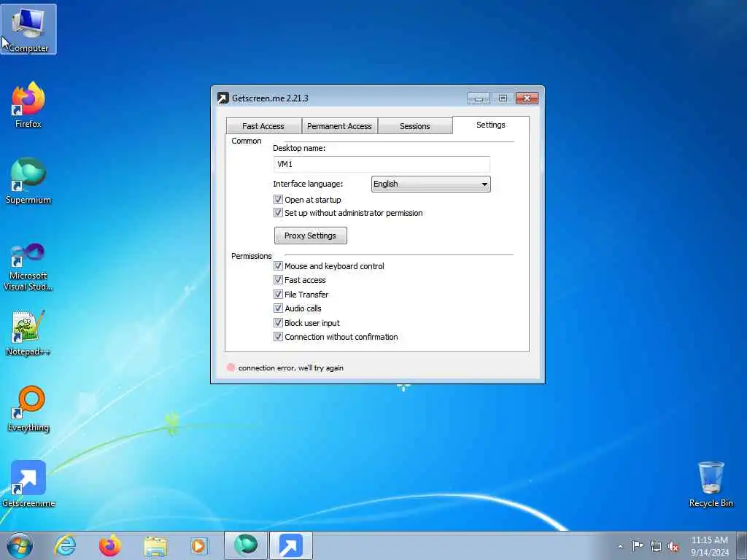Close the Getscreen.me window
747x560 pixels.
tap(527, 98)
